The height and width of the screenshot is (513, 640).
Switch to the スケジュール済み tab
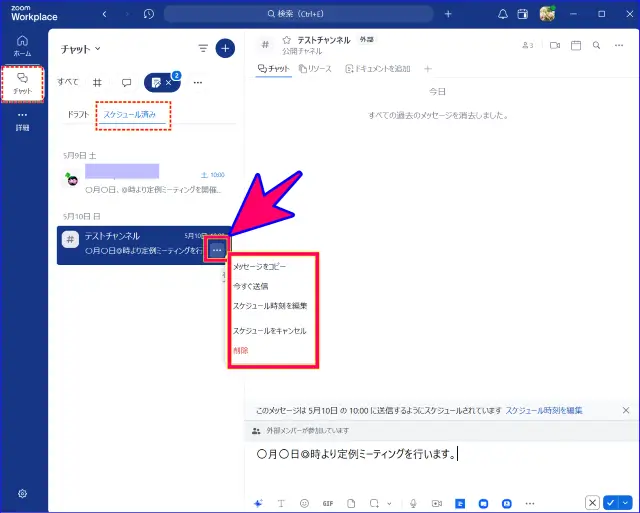point(129,115)
